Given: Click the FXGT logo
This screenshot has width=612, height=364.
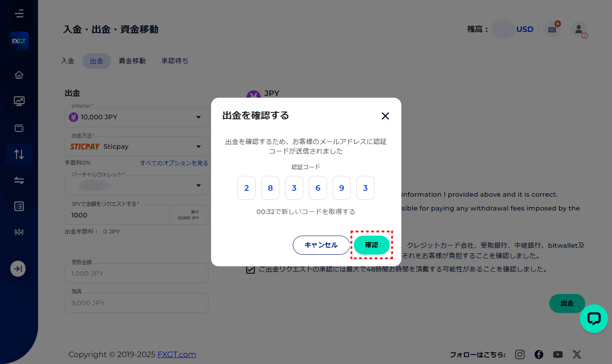Looking at the screenshot, I should (x=19, y=41).
